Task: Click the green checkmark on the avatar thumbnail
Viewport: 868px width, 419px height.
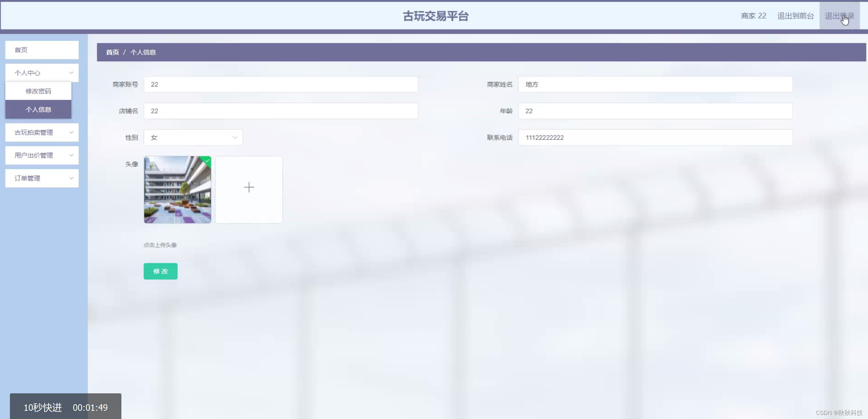Action: tap(206, 162)
